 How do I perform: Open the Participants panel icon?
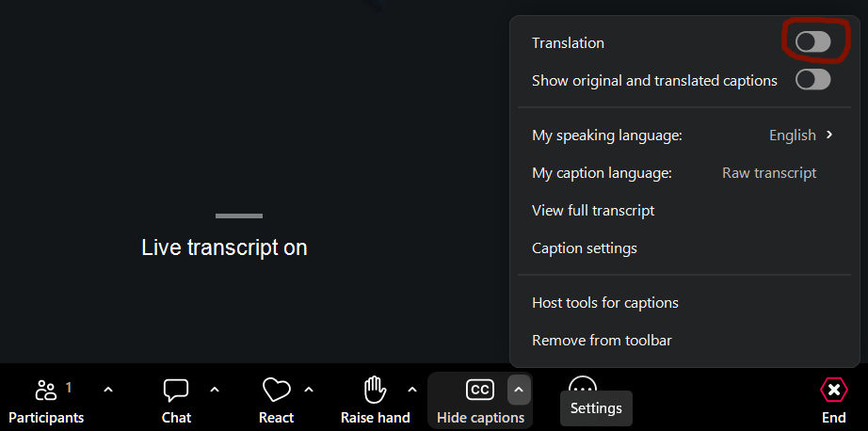45,390
